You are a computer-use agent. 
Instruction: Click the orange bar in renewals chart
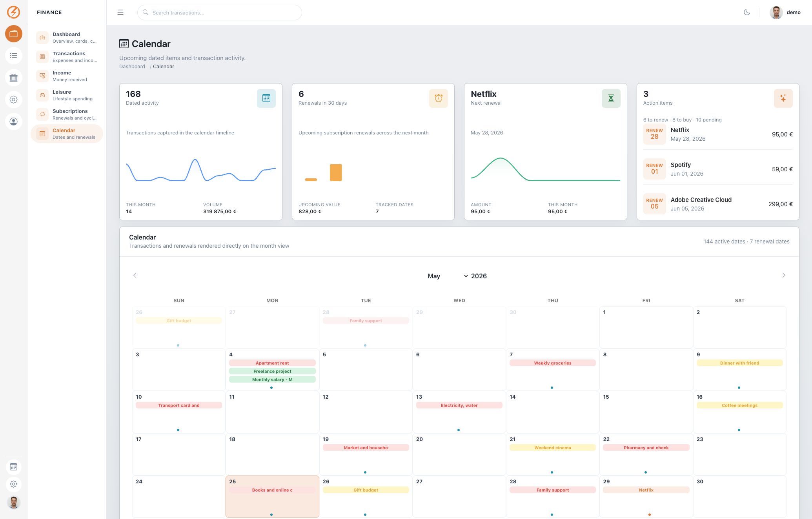click(336, 172)
